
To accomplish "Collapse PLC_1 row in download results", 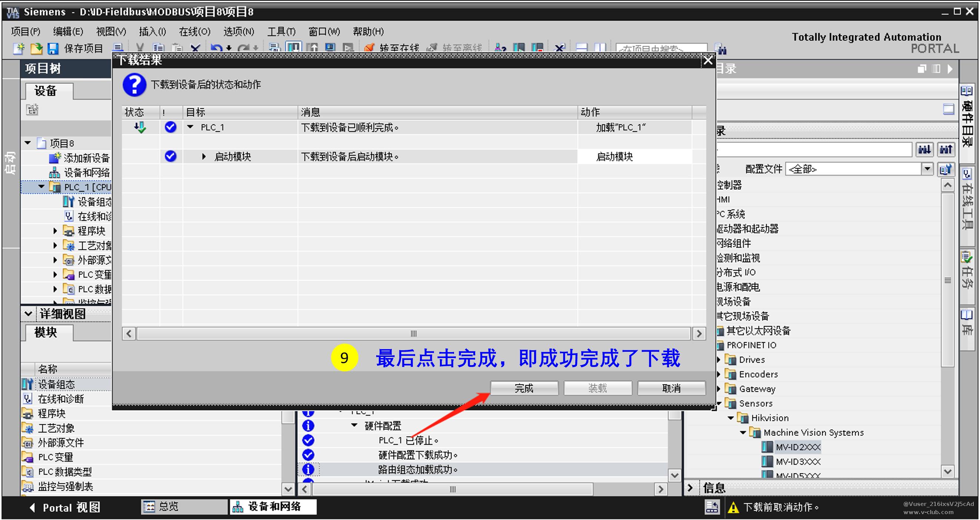I will [191, 127].
